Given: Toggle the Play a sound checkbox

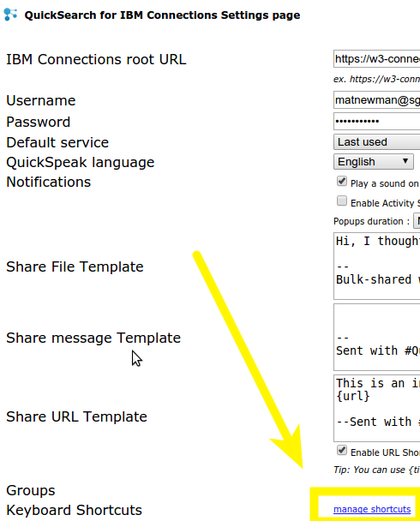Looking at the screenshot, I should coord(342,182).
